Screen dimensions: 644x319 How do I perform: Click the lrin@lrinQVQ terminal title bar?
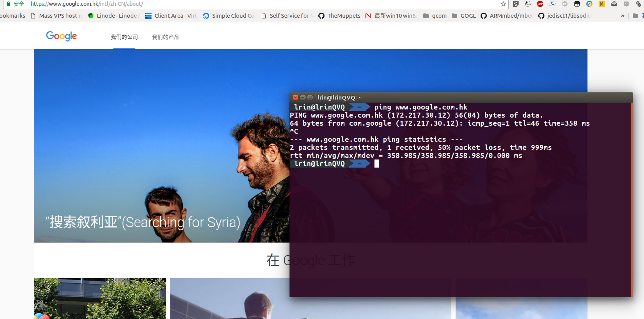461,97
